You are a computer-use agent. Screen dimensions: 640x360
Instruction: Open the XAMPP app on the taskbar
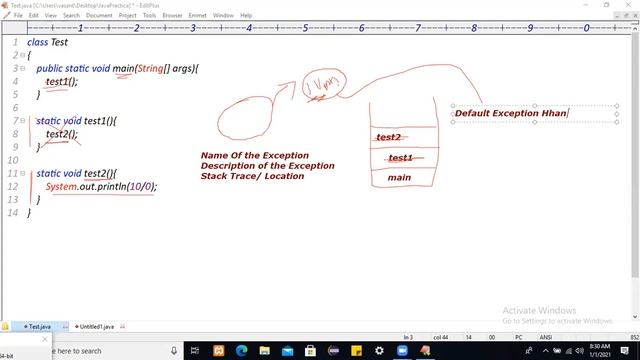[x=218, y=351]
